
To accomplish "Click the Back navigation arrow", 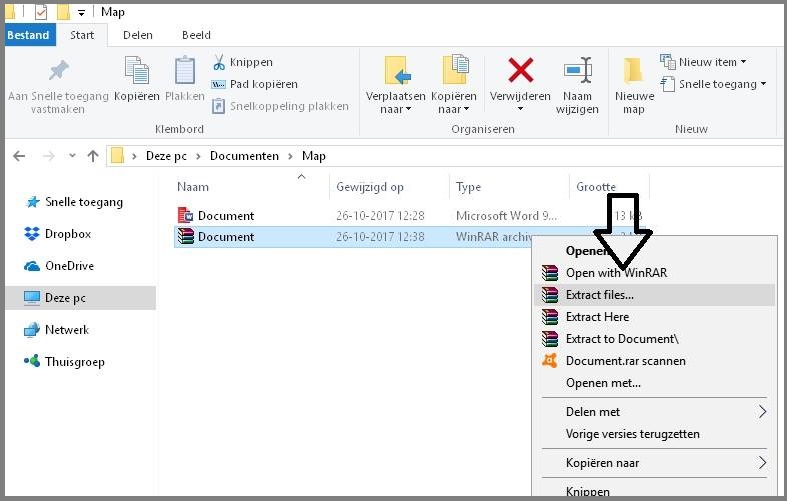I will pos(19,156).
